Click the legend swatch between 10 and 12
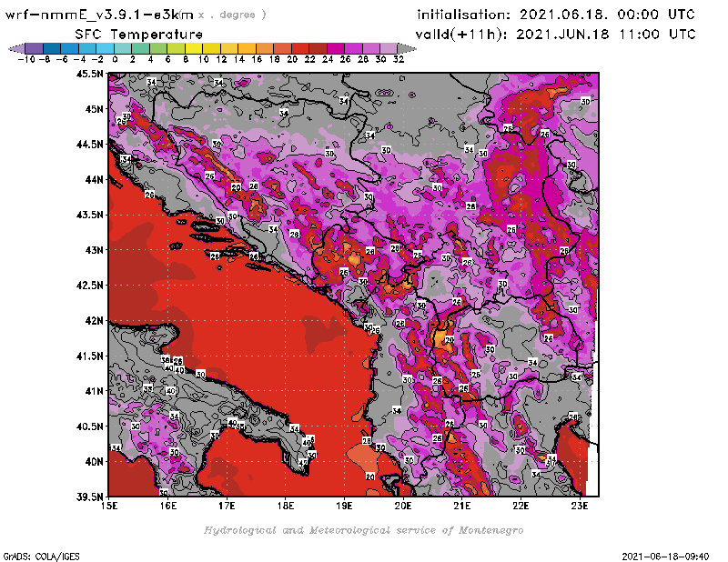The width and height of the screenshot is (728, 562). point(211,48)
